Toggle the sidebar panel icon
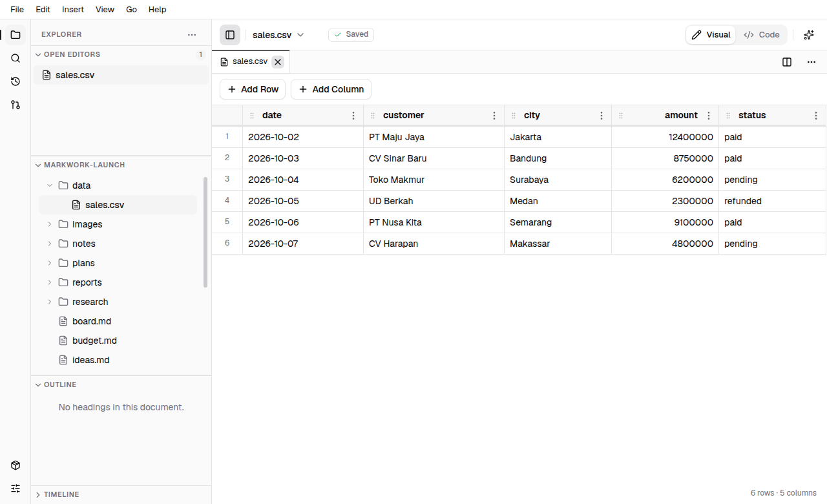827x504 pixels. point(230,35)
